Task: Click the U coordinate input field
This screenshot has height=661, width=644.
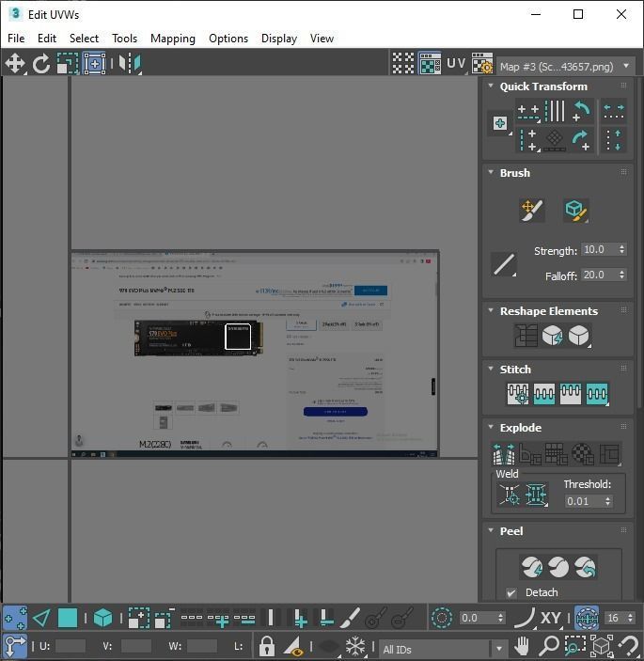Action: coord(70,646)
